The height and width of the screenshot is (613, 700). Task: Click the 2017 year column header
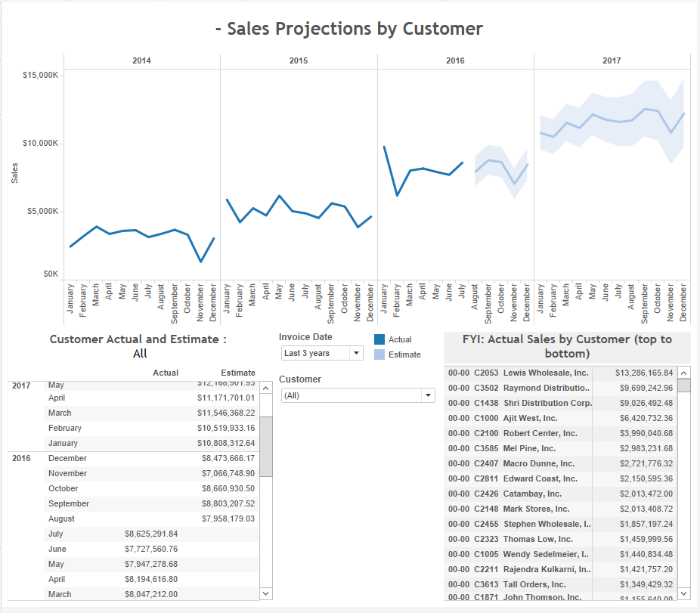tap(612, 60)
